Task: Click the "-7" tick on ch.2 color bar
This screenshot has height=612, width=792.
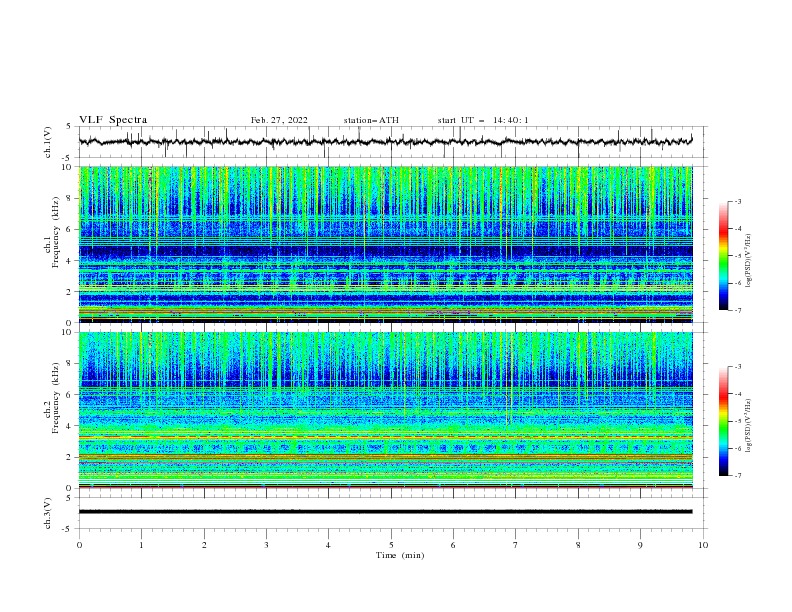Action: coord(738,475)
